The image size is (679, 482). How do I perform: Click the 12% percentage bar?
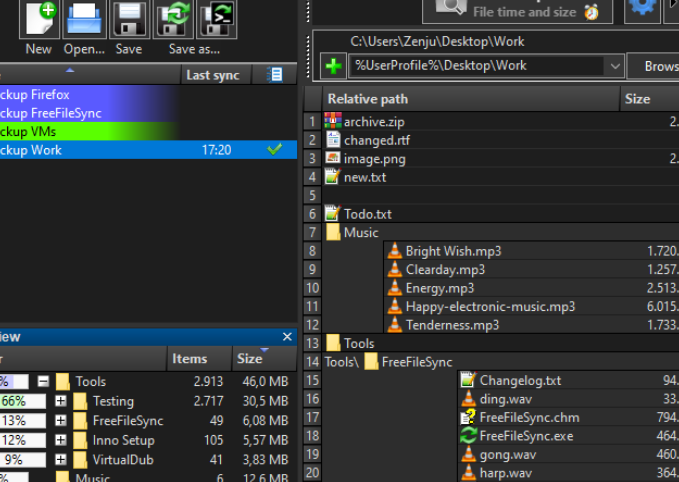pos(23,440)
